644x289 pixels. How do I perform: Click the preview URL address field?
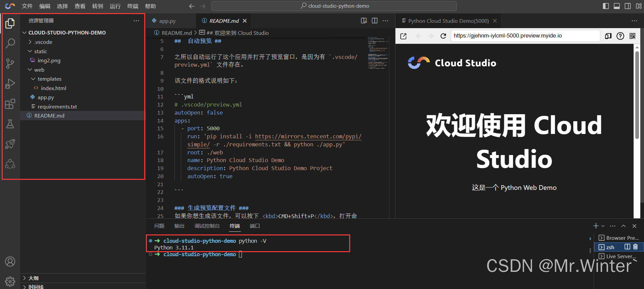tap(525, 36)
